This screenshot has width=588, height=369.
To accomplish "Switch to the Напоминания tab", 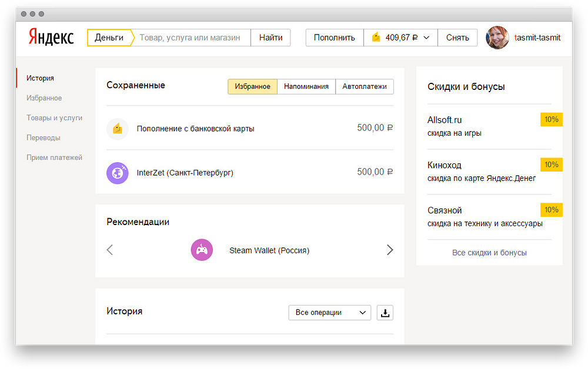I will (306, 86).
